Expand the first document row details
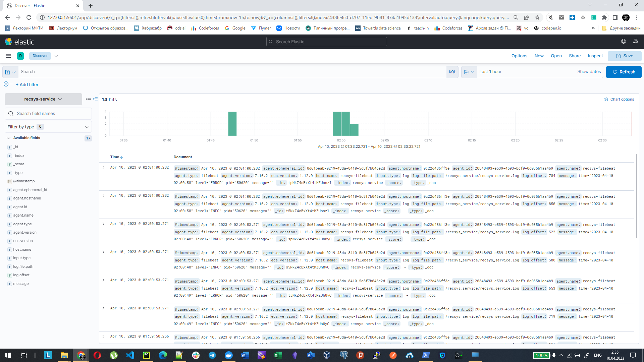Screen dimensions: 644x362 [104, 167]
